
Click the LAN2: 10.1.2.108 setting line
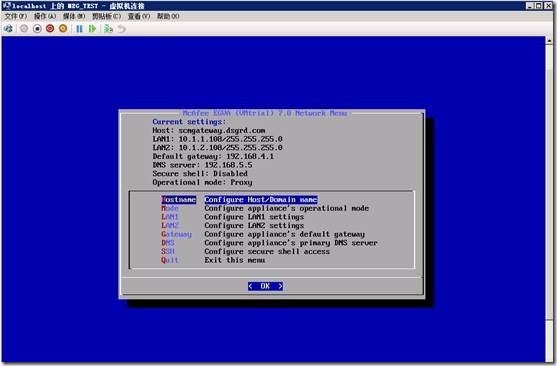pos(217,147)
